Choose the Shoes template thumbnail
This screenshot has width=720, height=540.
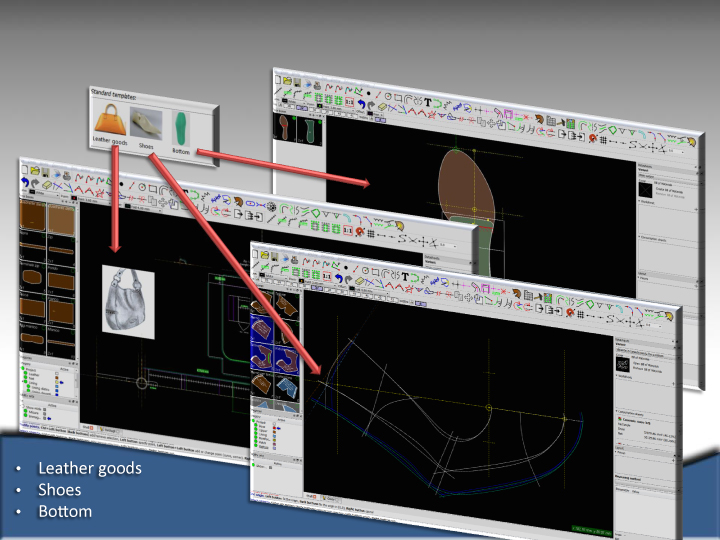point(146,123)
